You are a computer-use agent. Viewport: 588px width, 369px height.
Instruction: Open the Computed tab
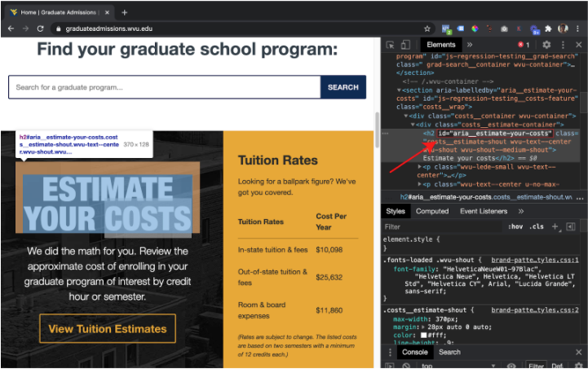[x=432, y=211]
